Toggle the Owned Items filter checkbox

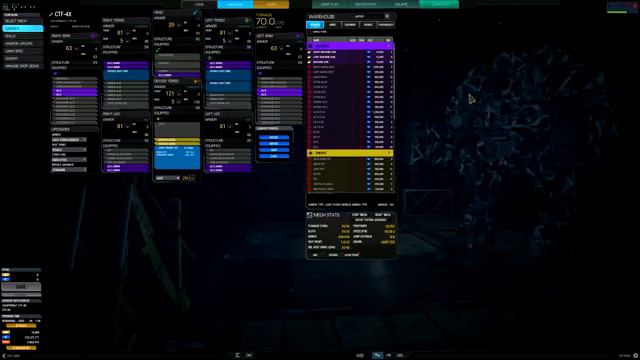[x=310, y=32]
